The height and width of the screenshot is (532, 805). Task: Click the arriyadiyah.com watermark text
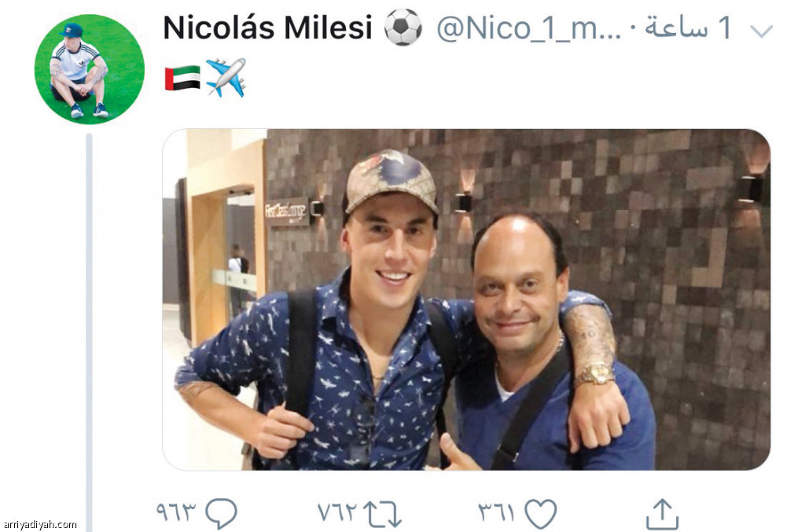click(x=40, y=525)
